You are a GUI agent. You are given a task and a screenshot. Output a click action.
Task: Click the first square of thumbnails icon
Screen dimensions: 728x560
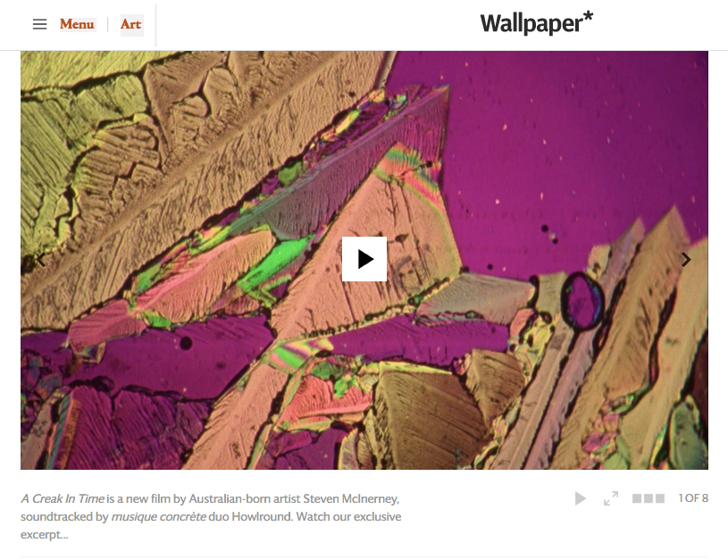click(637, 498)
